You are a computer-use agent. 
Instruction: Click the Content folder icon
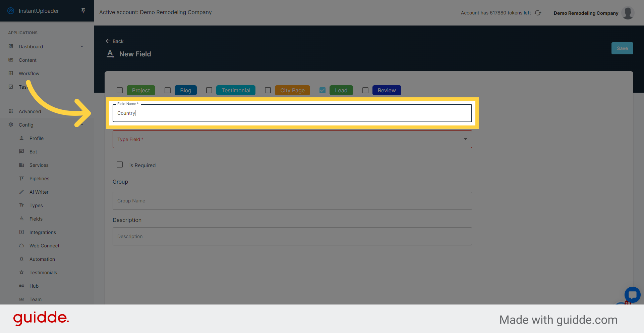point(11,60)
